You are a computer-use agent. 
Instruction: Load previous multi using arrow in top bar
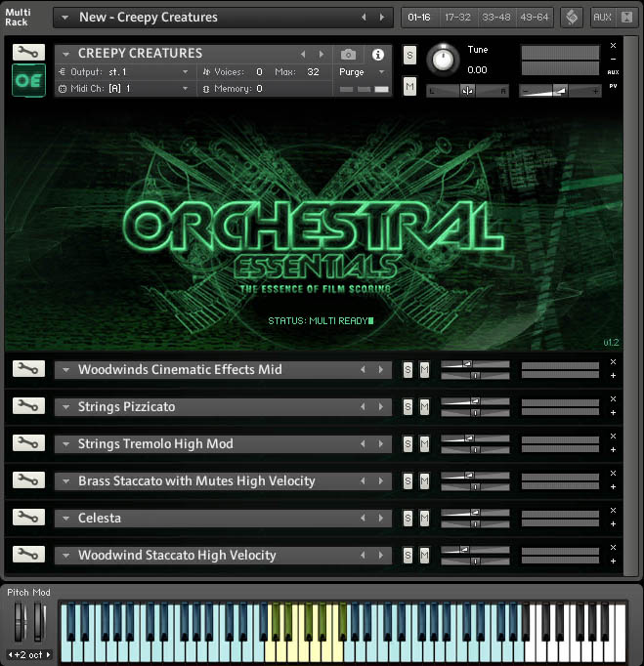tap(364, 17)
